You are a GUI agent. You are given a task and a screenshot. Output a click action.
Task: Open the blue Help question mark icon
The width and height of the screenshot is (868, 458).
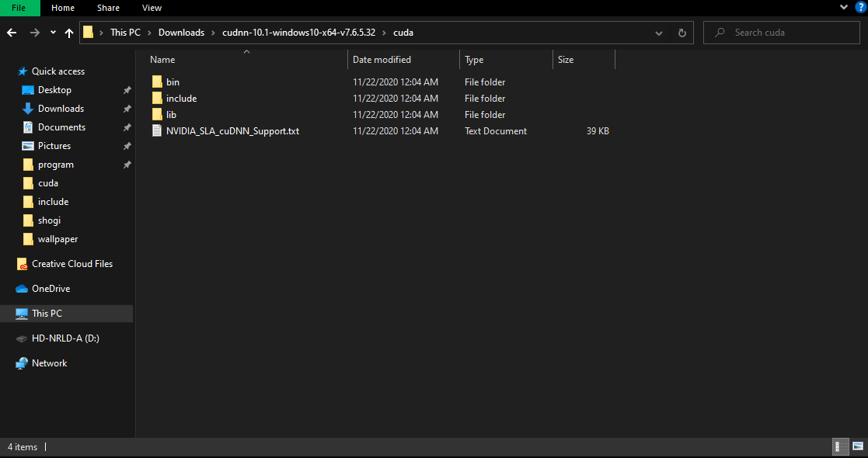tap(861, 7)
